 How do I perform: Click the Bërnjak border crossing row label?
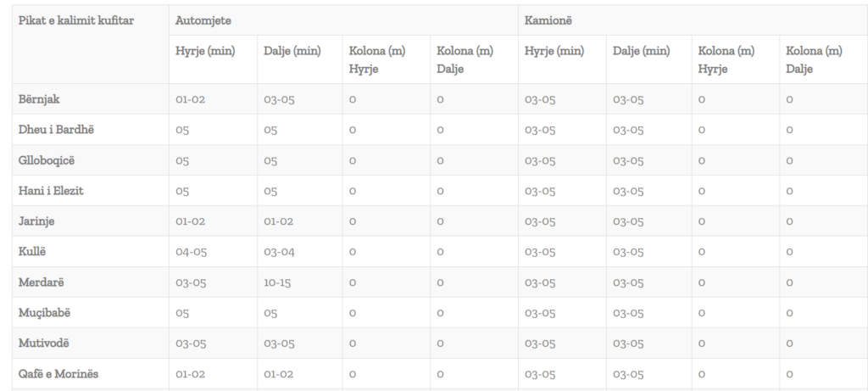coord(41,99)
